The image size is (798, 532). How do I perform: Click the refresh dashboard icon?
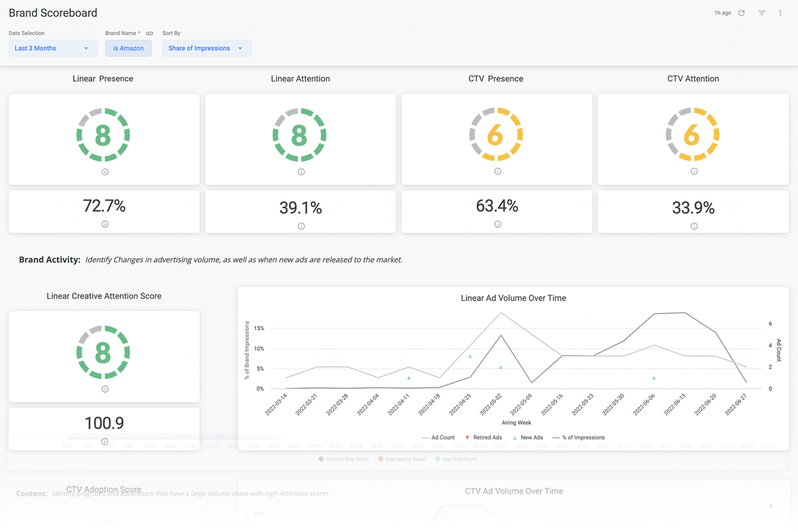coord(741,13)
